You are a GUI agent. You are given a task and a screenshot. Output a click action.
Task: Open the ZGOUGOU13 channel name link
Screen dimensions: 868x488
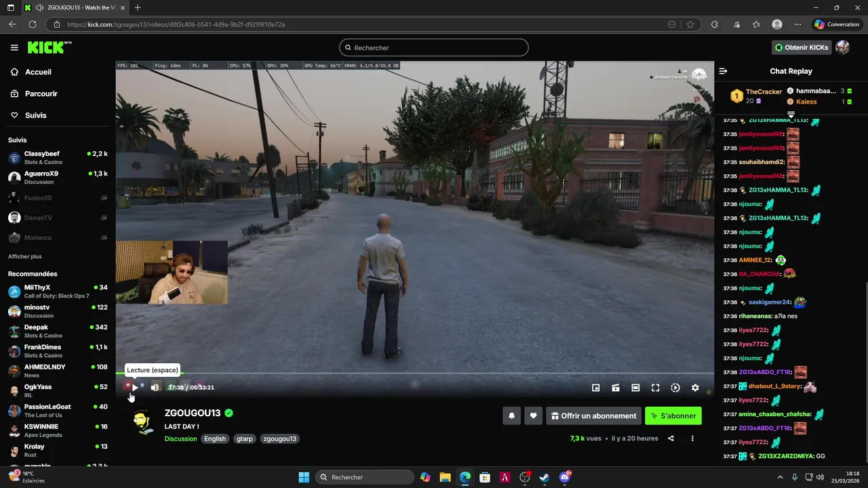click(x=193, y=413)
